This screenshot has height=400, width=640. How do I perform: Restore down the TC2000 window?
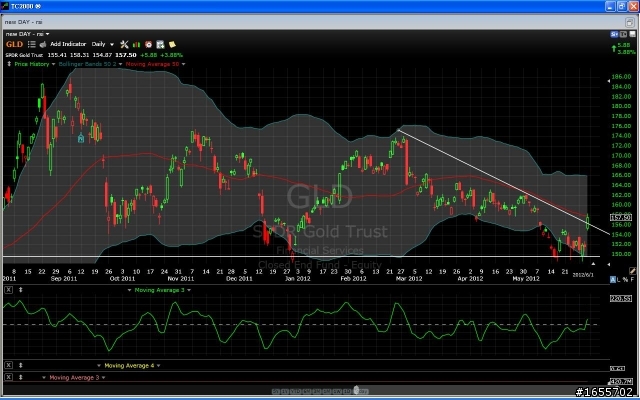[621, 6]
